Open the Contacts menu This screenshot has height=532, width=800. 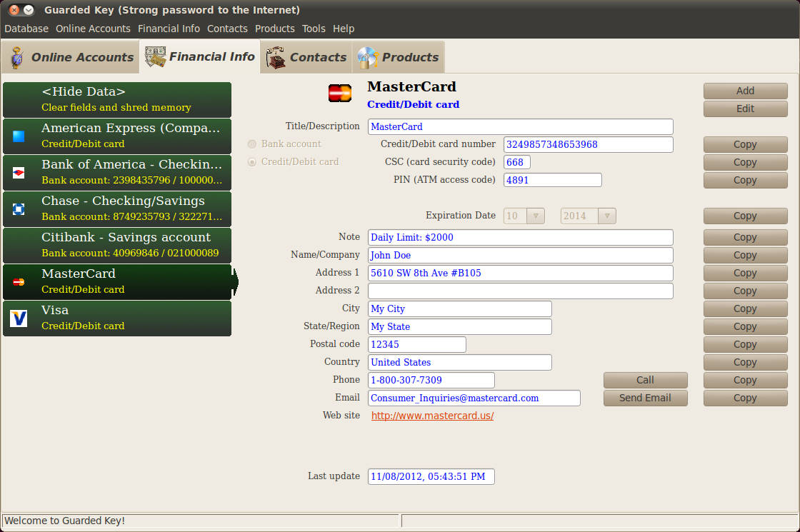pos(227,29)
